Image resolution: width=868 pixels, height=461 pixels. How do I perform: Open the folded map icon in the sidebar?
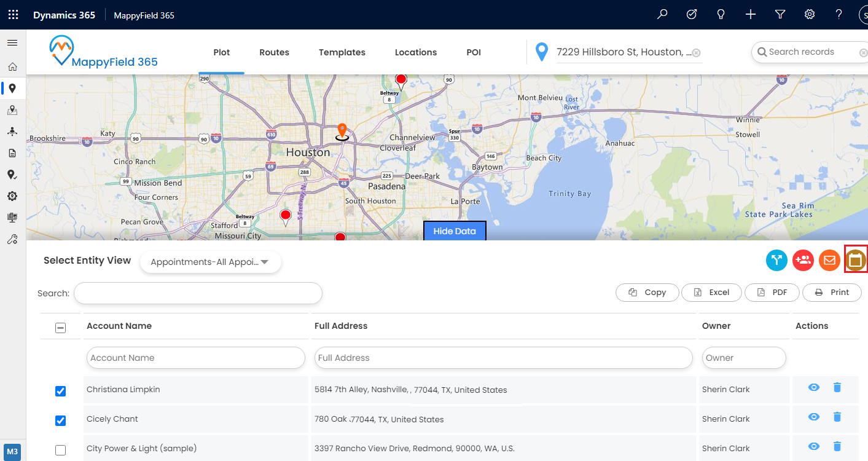click(x=12, y=110)
